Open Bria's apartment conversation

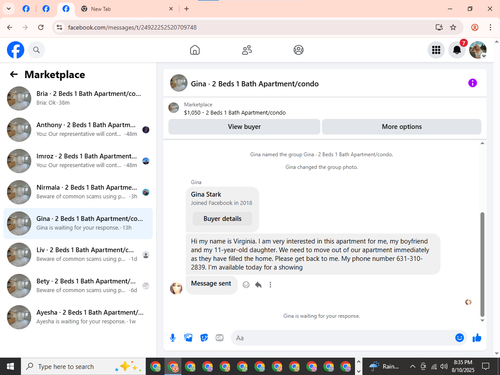point(78,98)
